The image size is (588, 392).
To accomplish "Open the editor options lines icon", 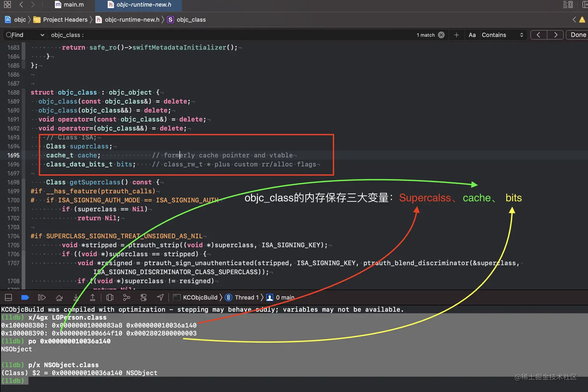I will pyautogui.click(x=568, y=5).
